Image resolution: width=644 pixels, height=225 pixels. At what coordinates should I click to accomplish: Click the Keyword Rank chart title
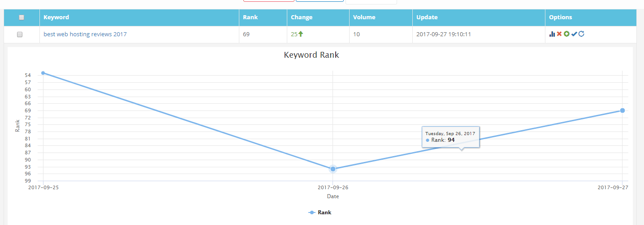311,55
